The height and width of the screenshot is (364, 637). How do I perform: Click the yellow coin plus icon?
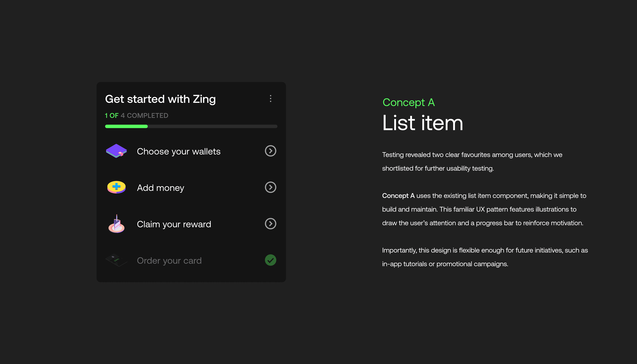pyautogui.click(x=116, y=187)
